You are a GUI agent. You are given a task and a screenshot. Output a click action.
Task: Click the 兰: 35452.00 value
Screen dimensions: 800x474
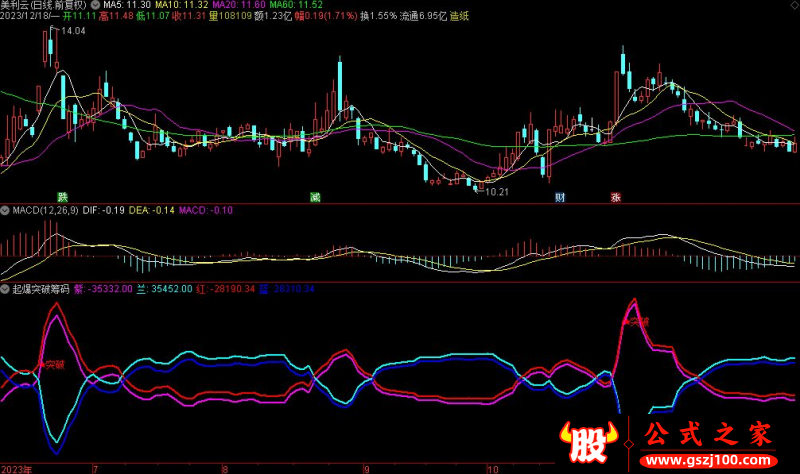pyautogui.click(x=164, y=289)
